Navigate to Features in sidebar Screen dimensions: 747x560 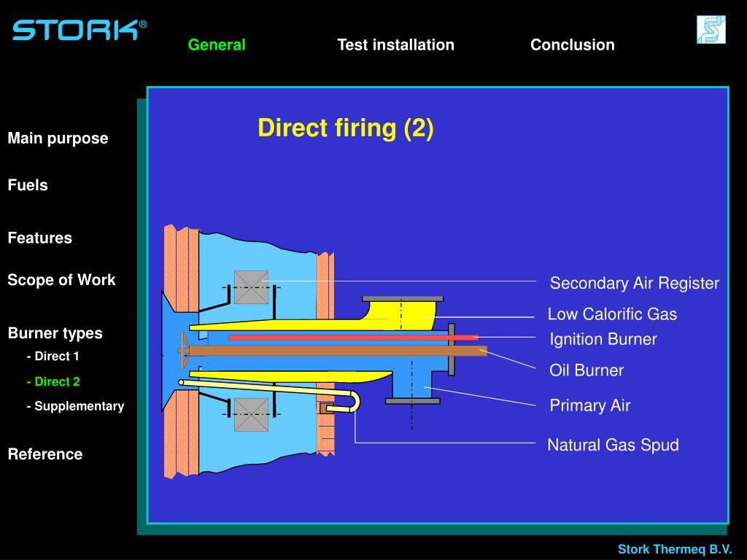(x=40, y=238)
